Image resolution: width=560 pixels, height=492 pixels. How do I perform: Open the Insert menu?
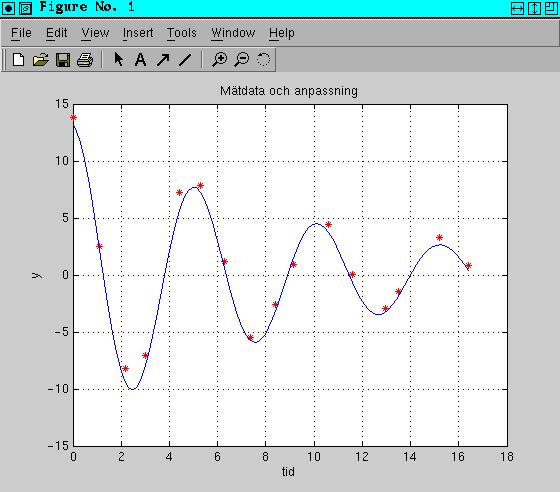pyautogui.click(x=138, y=33)
